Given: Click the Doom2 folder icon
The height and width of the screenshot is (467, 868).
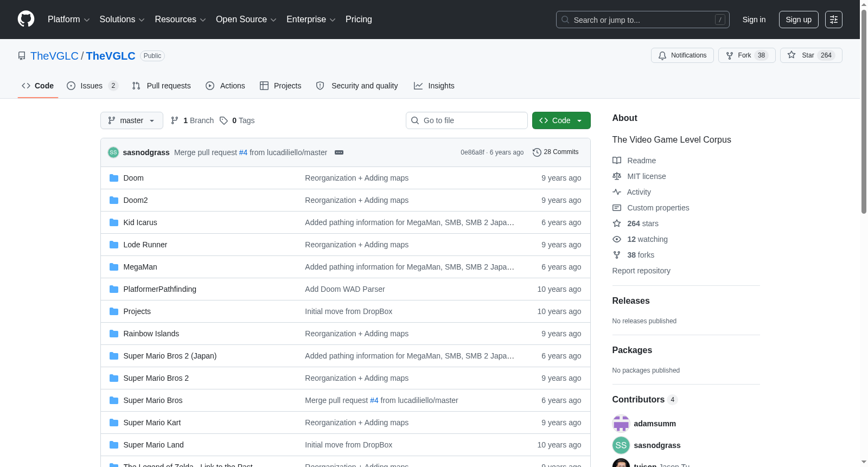Looking at the screenshot, I should click(x=114, y=200).
